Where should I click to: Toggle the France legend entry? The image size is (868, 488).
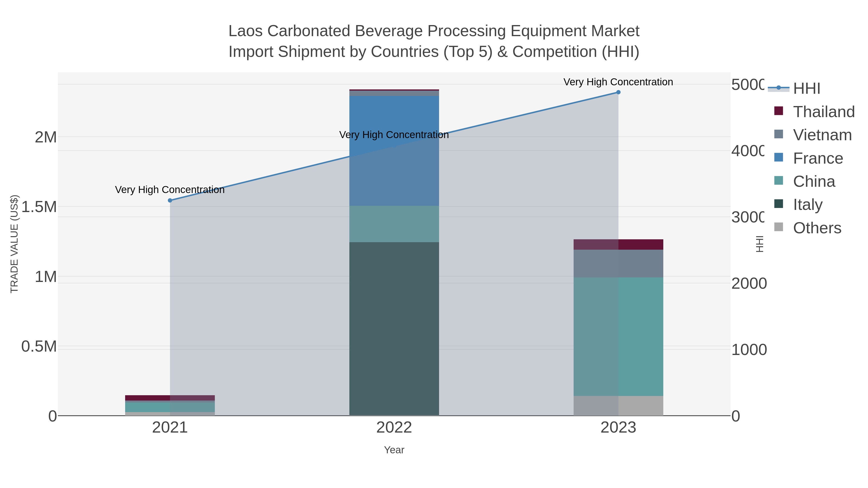[x=808, y=158]
